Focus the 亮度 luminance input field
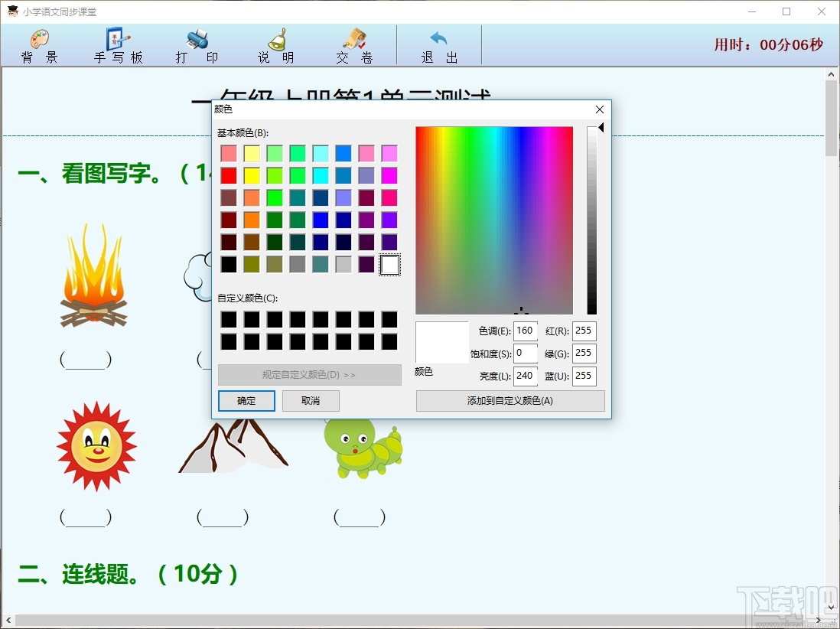The height and width of the screenshot is (629, 840). point(526,376)
